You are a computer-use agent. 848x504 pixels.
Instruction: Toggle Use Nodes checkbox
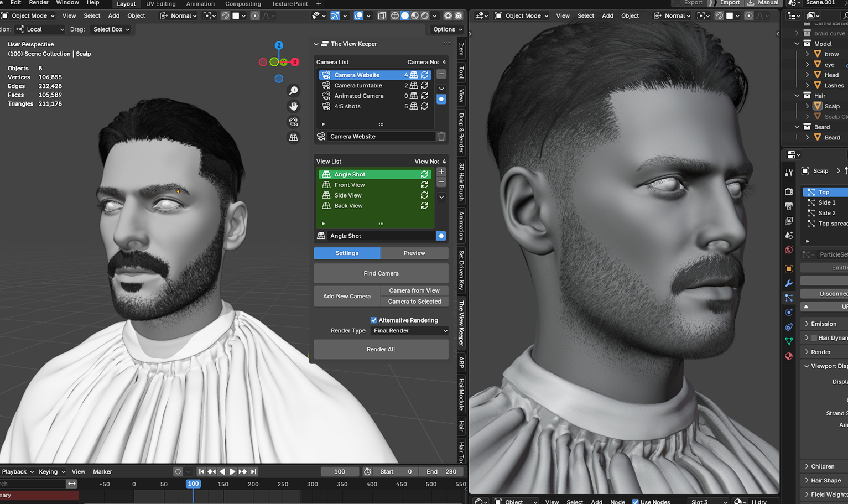[635, 502]
